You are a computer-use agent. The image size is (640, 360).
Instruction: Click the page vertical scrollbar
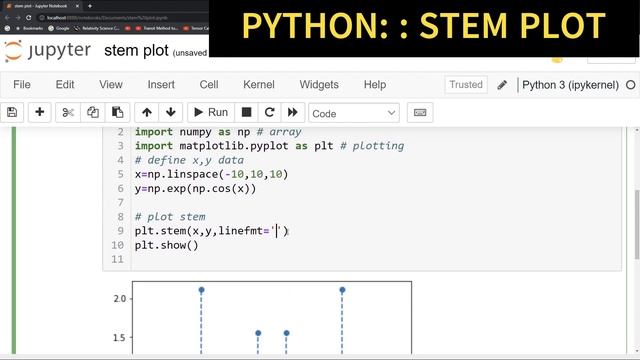click(x=637, y=224)
